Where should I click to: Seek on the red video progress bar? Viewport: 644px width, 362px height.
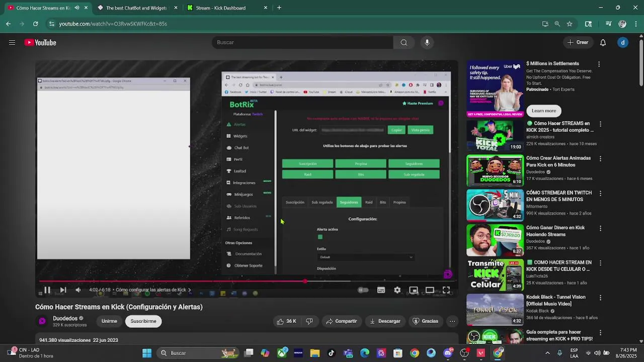click(247, 281)
